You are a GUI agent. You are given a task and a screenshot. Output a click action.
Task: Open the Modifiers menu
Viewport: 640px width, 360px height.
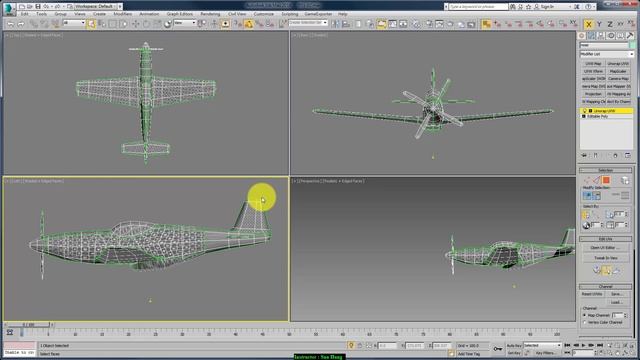(122, 14)
